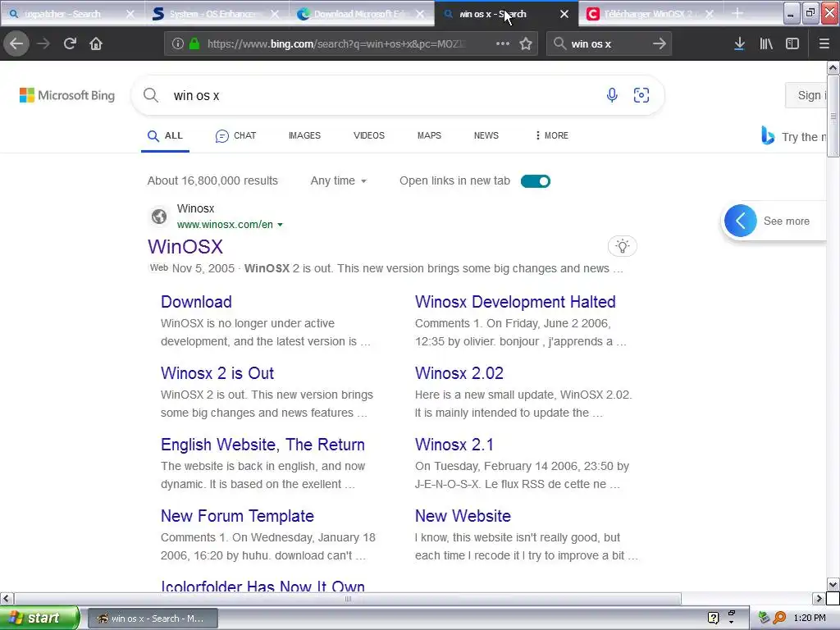Open Winosx Development Halted link
The width and height of the screenshot is (840, 630).
coord(515,302)
